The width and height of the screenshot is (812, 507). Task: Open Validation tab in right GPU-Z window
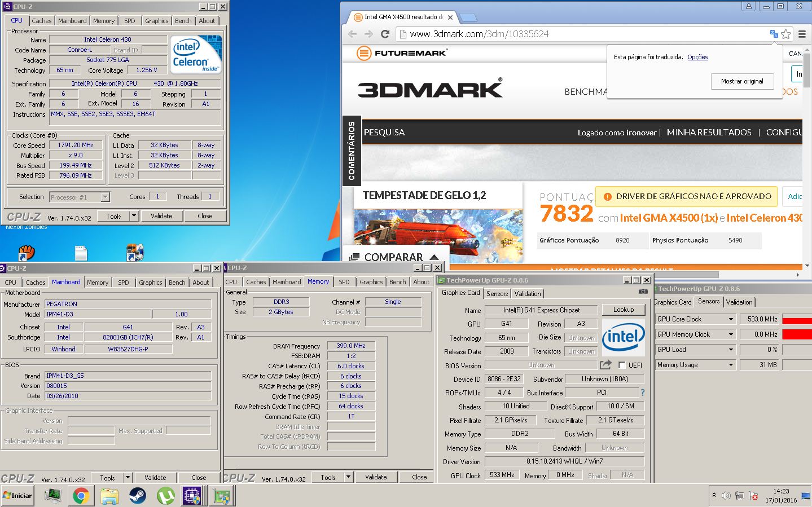(x=739, y=302)
